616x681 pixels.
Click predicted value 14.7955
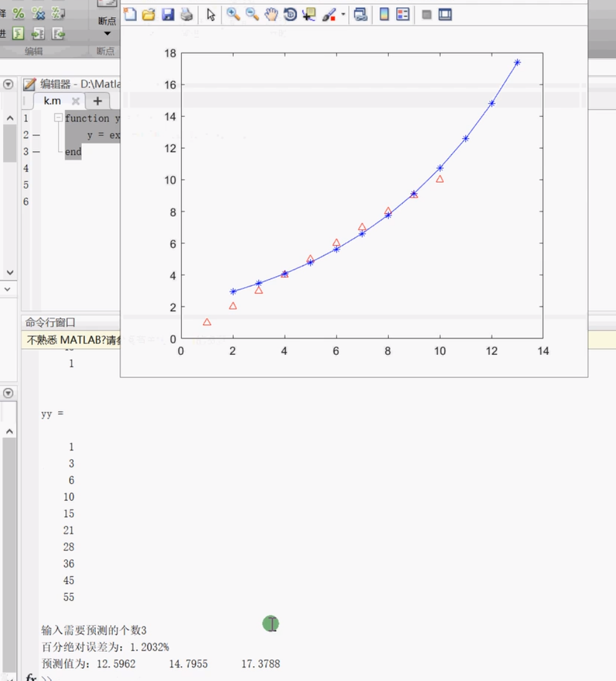click(188, 664)
